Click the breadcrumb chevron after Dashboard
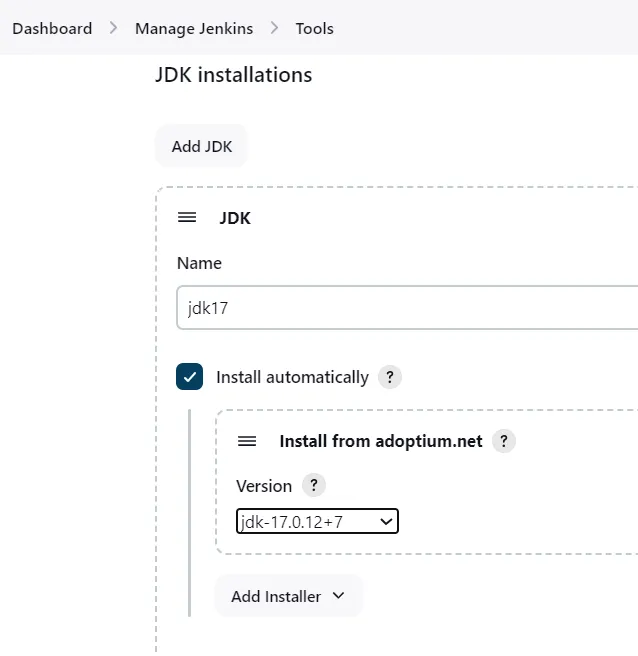This screenshot has height=656, width=638. [x=113, y=28]
